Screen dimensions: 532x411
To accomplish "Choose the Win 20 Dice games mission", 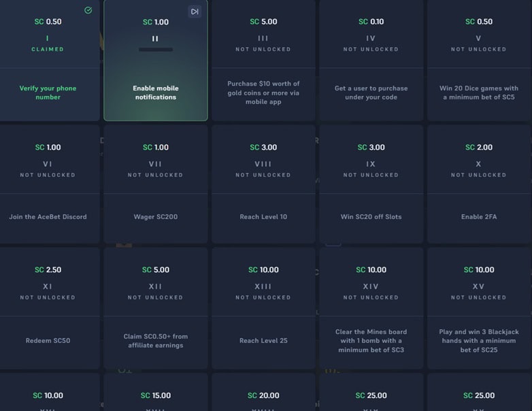I will coord(479,61).
